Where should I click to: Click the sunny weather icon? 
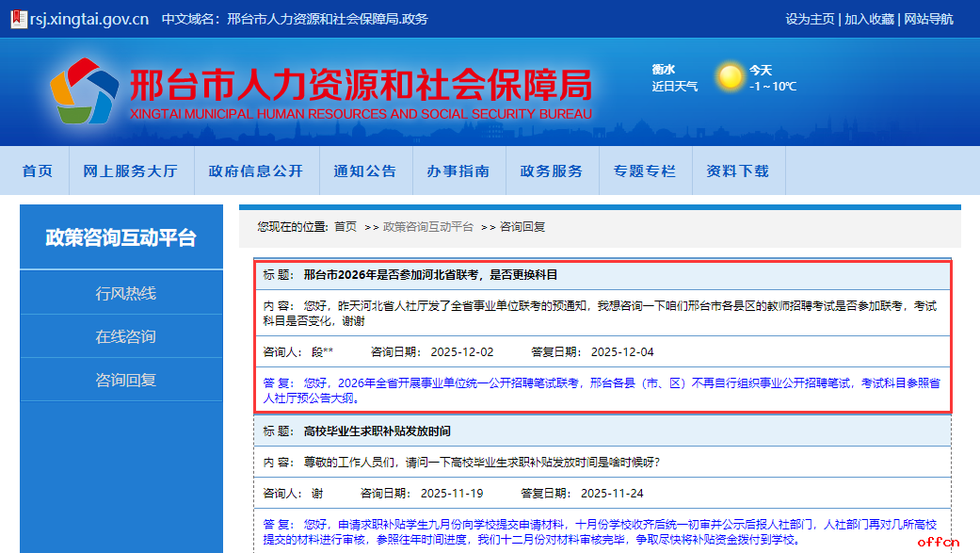(730, 77)
